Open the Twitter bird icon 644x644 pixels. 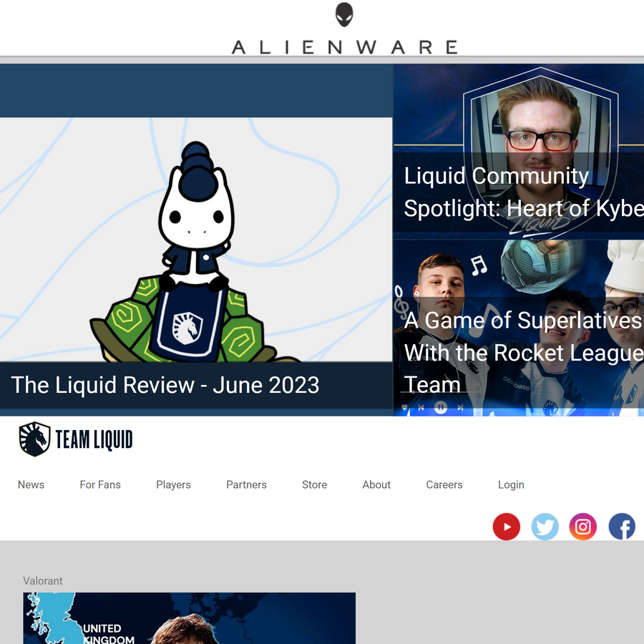pos(545,527)
